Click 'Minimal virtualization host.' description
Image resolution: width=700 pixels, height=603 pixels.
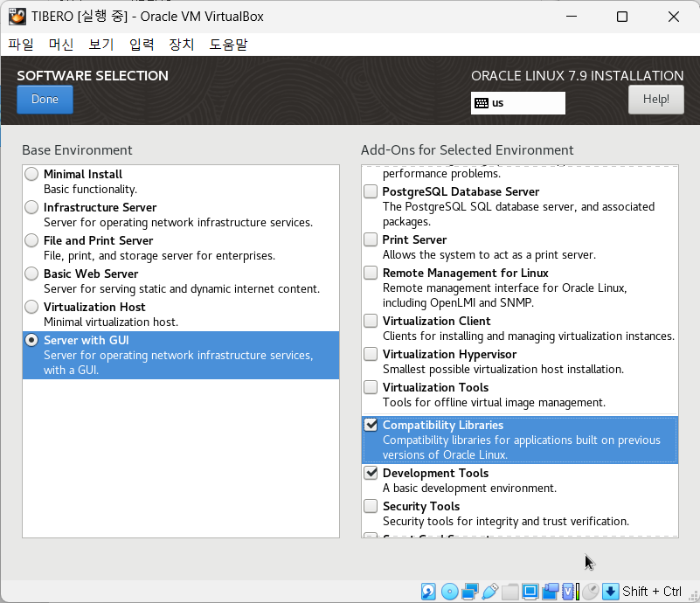(x=111, y=322)
